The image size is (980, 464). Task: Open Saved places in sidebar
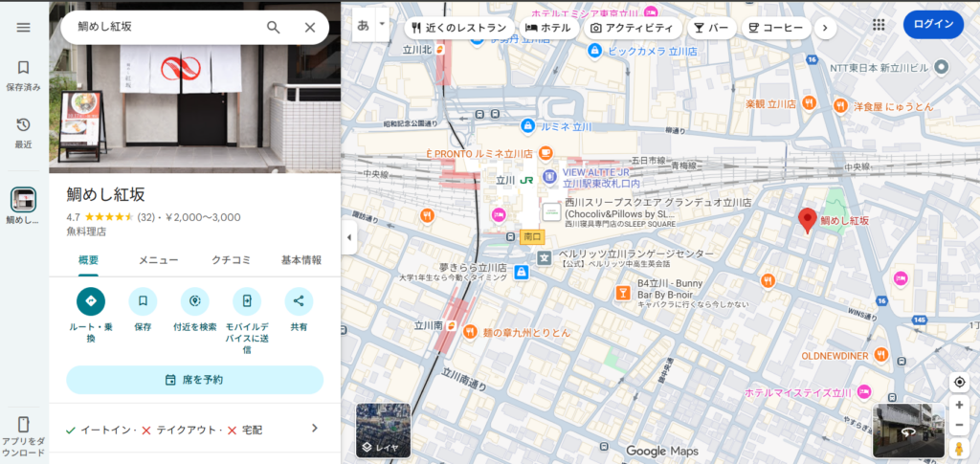24,75
